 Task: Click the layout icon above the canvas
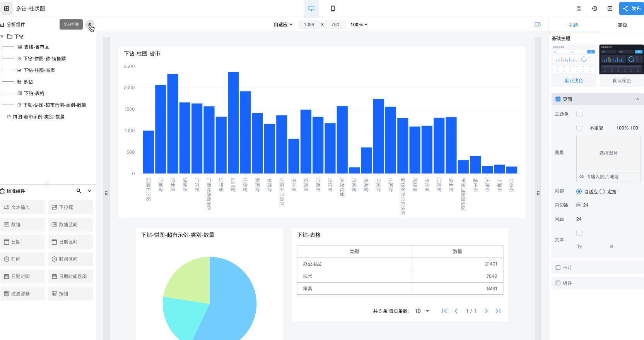click(x=538, y=24)
